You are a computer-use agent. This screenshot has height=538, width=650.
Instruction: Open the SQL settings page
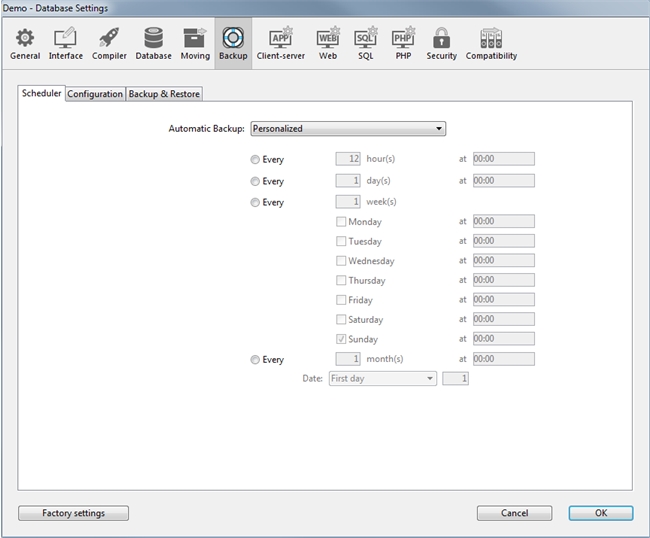[x=366, y=43]
